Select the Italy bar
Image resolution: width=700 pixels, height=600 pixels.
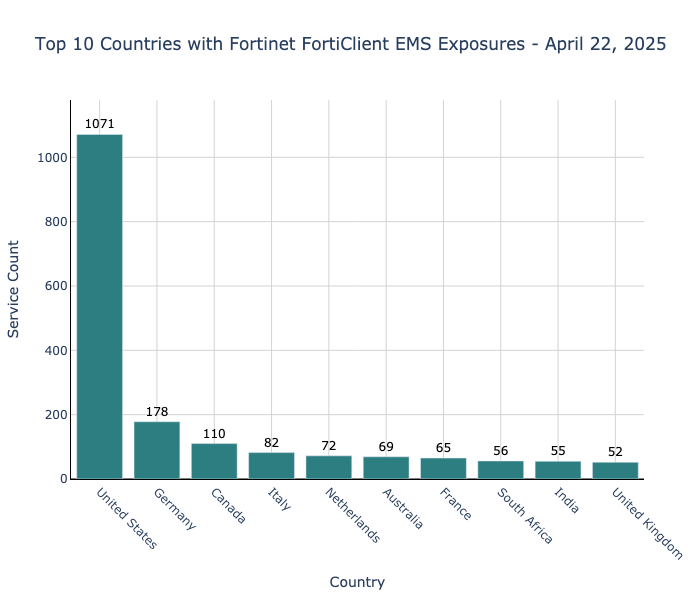271,465
